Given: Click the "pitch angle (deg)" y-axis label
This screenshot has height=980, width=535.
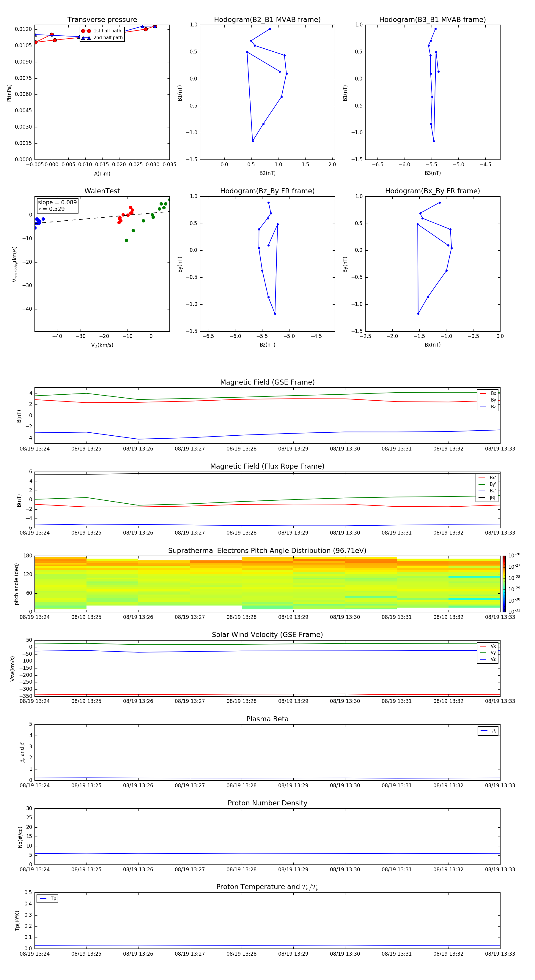Looking at the screenshot, I should point(16,584).
